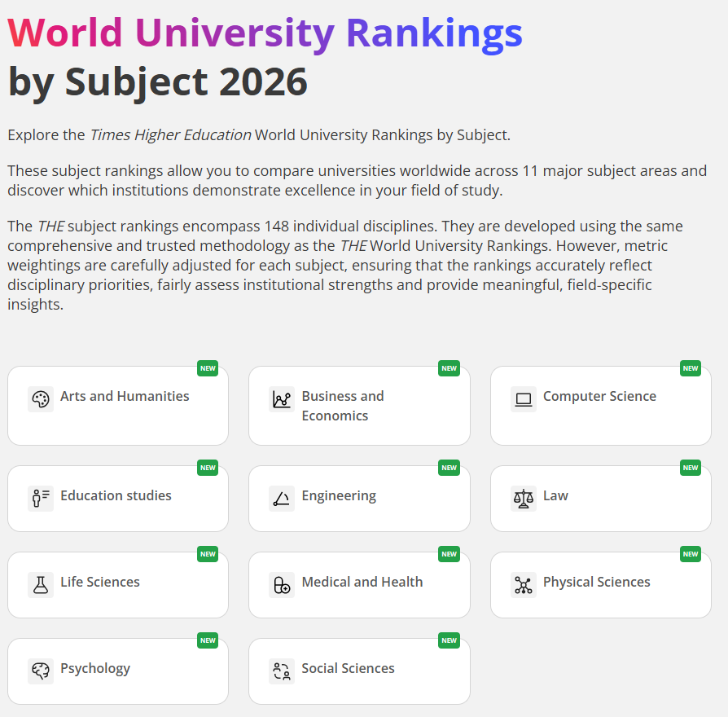Click the Social Sciences people icon
728x717 pixels.
(282, 671)
